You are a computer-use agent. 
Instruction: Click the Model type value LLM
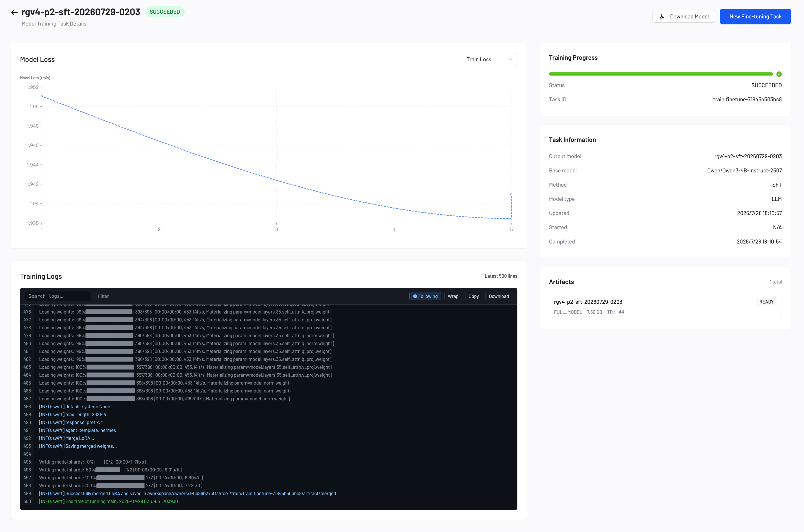777,199
